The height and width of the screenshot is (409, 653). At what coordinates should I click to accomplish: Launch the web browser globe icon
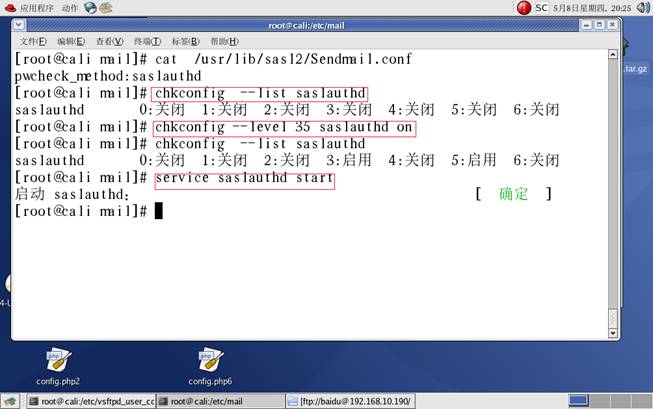[x=91, y=8]
